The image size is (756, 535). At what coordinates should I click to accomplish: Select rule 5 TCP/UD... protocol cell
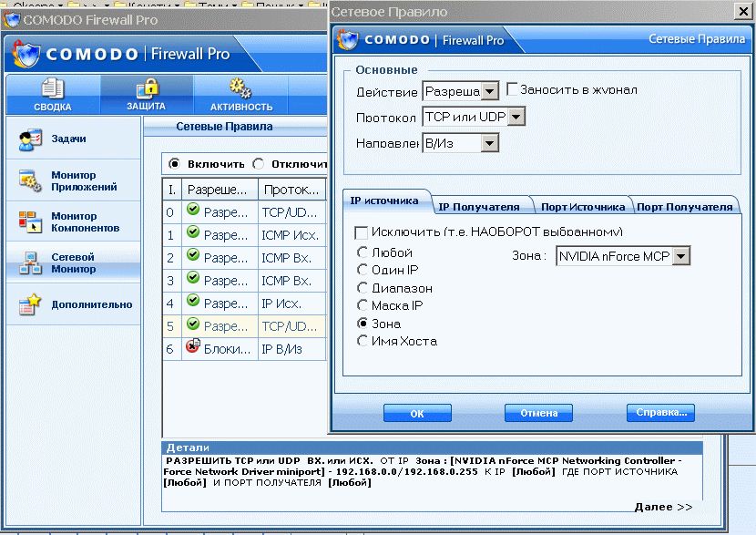coord(292,326)
